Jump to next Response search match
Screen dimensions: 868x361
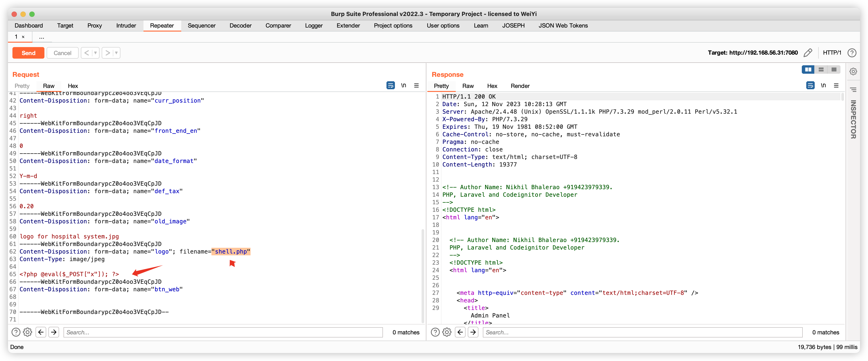[x=473, y=332]
